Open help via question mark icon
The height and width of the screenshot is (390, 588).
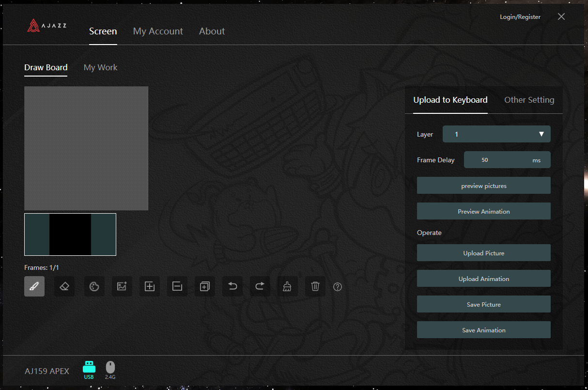pos(338,287)
